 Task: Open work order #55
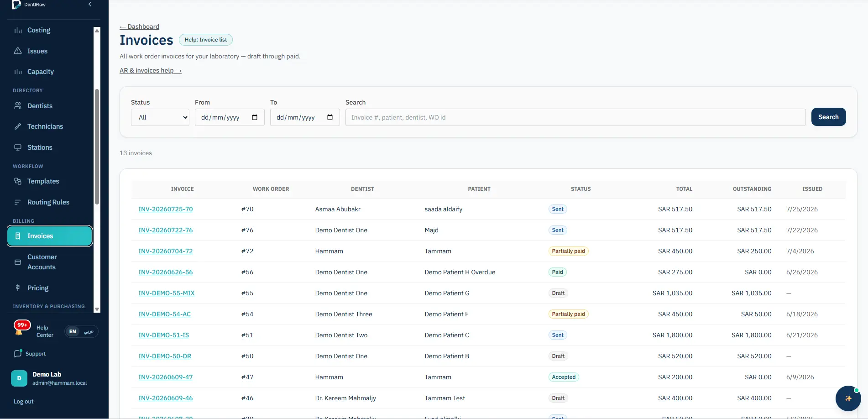tap(247, 293)
